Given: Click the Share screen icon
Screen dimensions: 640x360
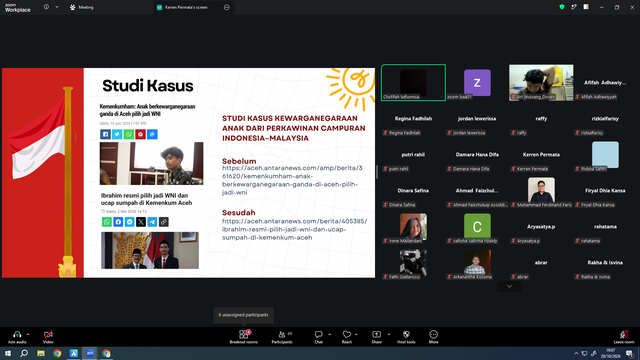Looking at the screenshot, I should click(x=376, y=334).
